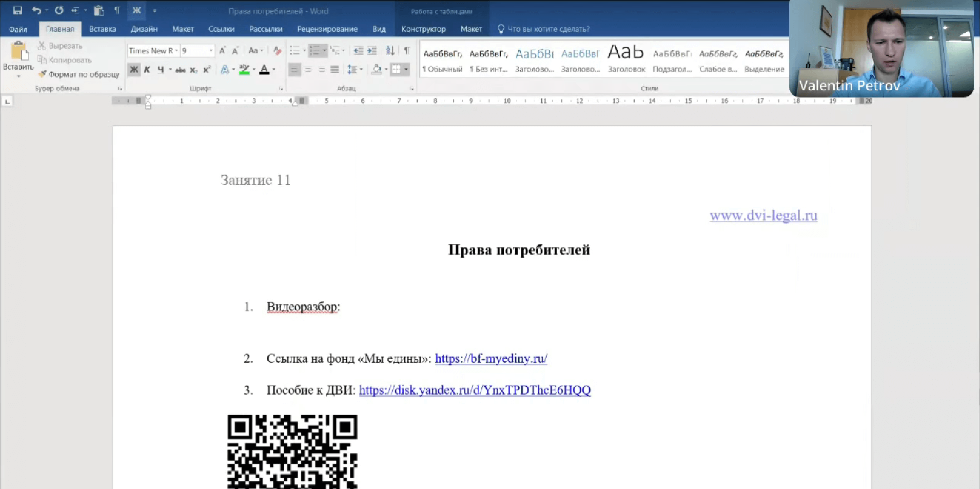Switch to the Вставка ribbon tab
This screenshot has height=489, width=980.
pos(102,29)
